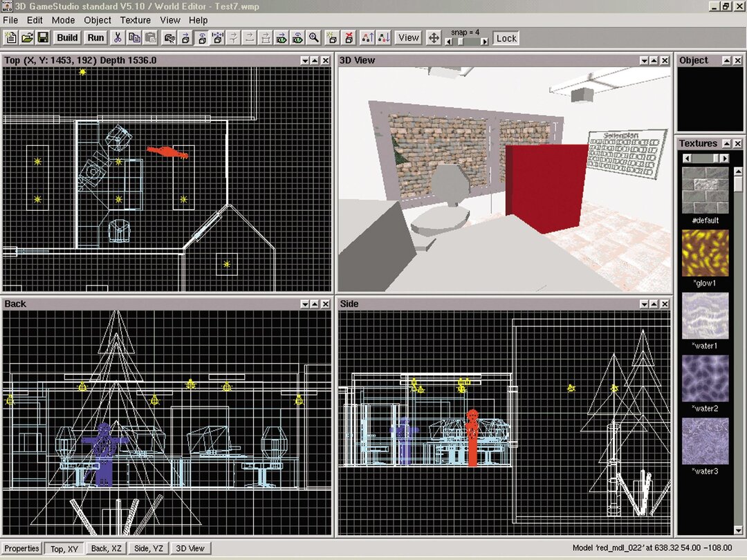Click the four-arrow Move tool icon
747x560 pixels.
click(x=434, y=38)
